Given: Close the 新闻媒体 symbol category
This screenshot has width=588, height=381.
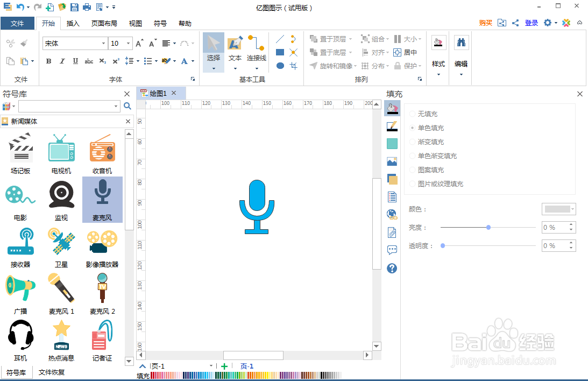Looking at the screenshot, I should pyautogui.click(x=128, y=121).
